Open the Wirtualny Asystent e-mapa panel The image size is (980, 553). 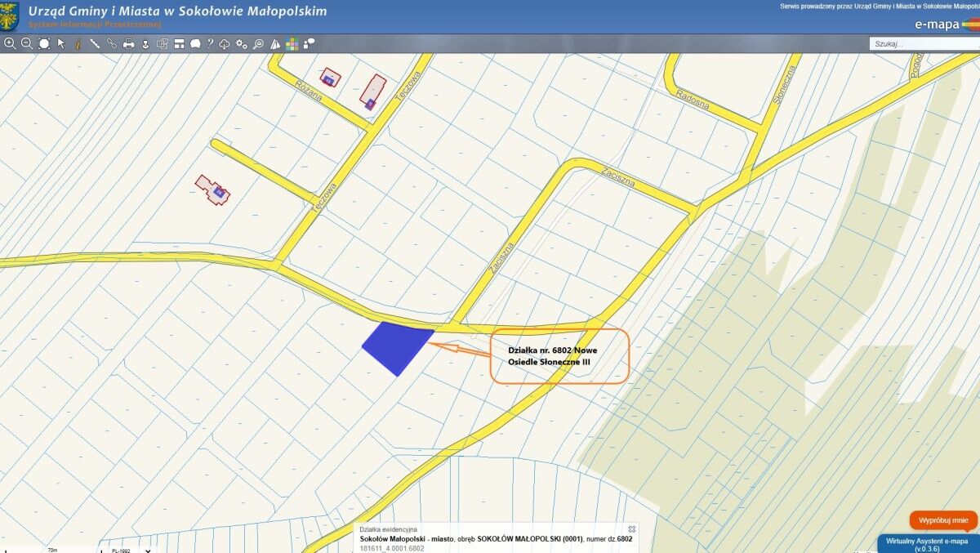[928, 543]
